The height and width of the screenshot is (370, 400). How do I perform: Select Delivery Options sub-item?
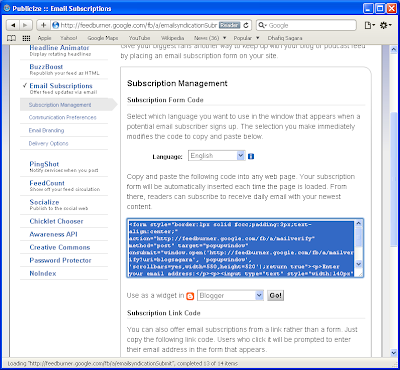[48, 143]
